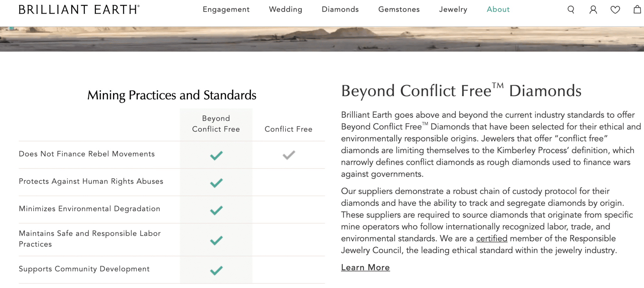Toggle the check for Protects Against Human Rights Abuses
The height and width of the screenshot is (288, 644).
pyautogui.click(x=215, y=182)
